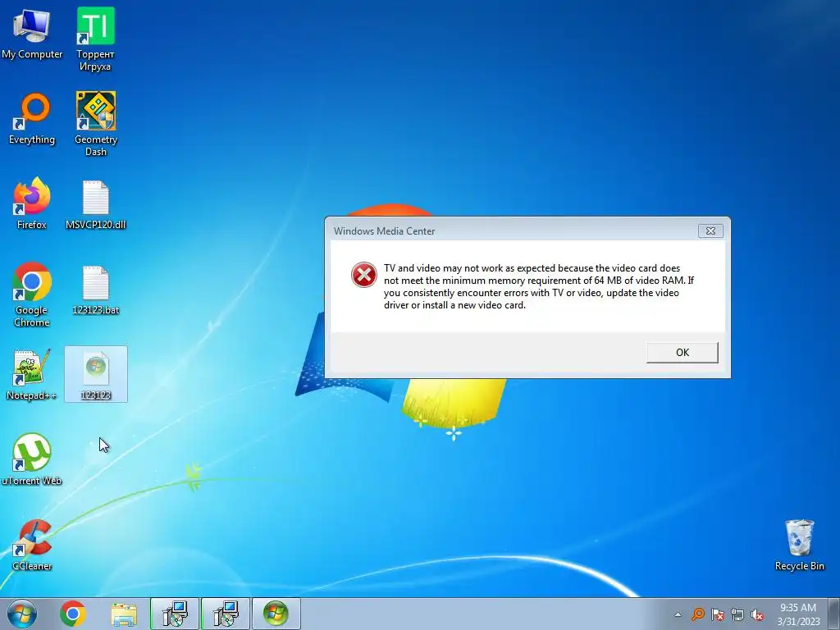Select the CCleaner desktop shortcut
Viewport: 840px width, 630px height.
[x=32, y=545]
